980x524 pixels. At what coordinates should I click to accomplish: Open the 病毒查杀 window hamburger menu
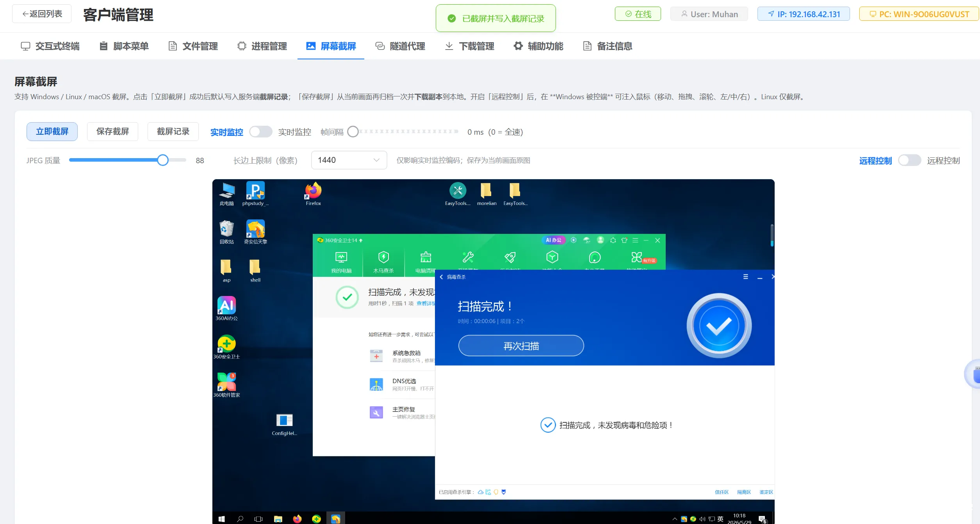click(x=745, y=277)
